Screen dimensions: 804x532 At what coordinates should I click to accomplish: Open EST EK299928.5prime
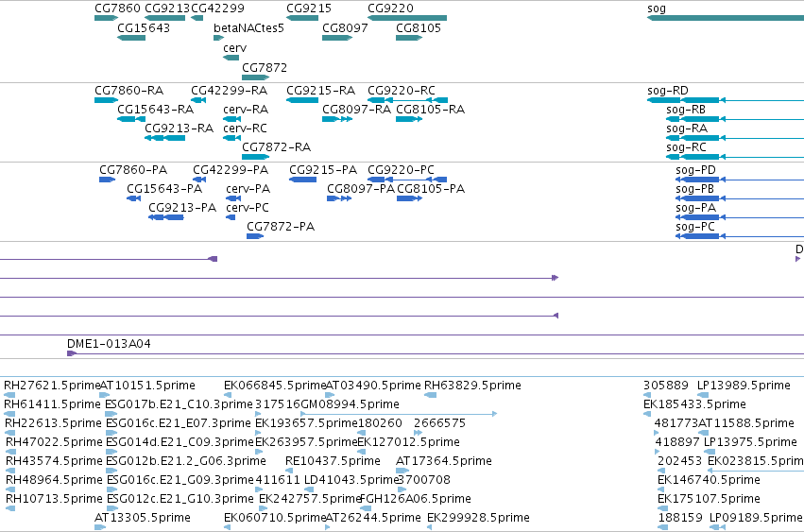430,527
